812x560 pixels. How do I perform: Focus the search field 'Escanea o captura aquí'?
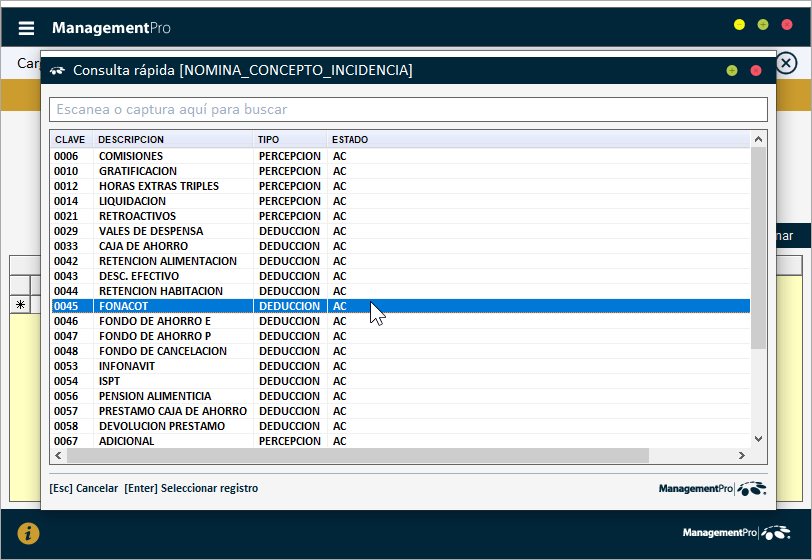click(x=409, y=109)
